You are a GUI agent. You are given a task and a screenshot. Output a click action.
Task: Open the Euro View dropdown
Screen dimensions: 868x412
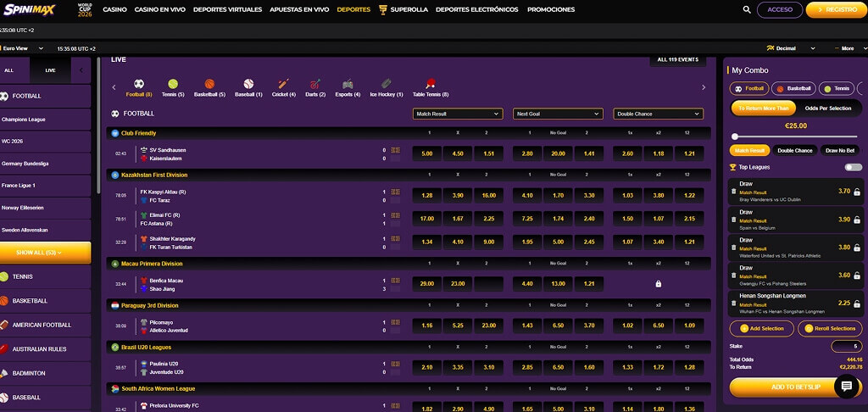pyautogui.click(x=22, y=48)
